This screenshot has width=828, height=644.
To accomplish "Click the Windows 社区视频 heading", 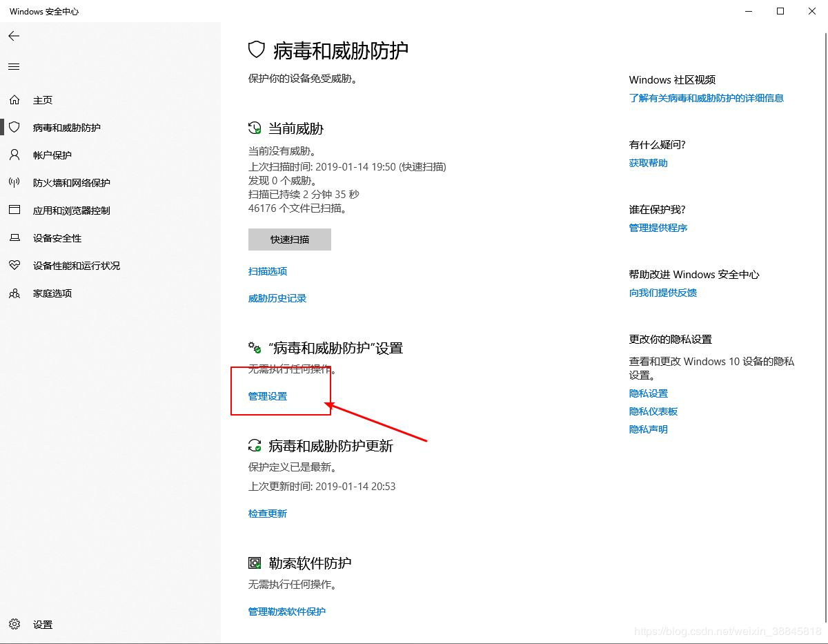I will 673,80.
